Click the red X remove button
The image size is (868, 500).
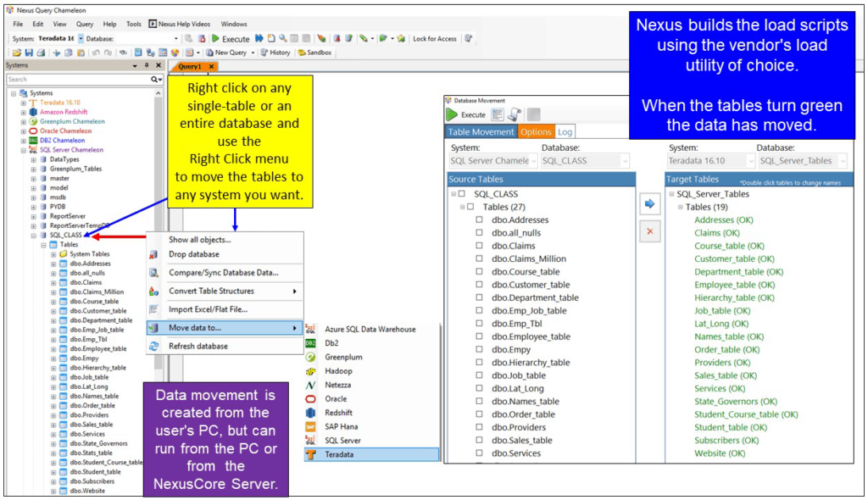click(x=649, y=231)
